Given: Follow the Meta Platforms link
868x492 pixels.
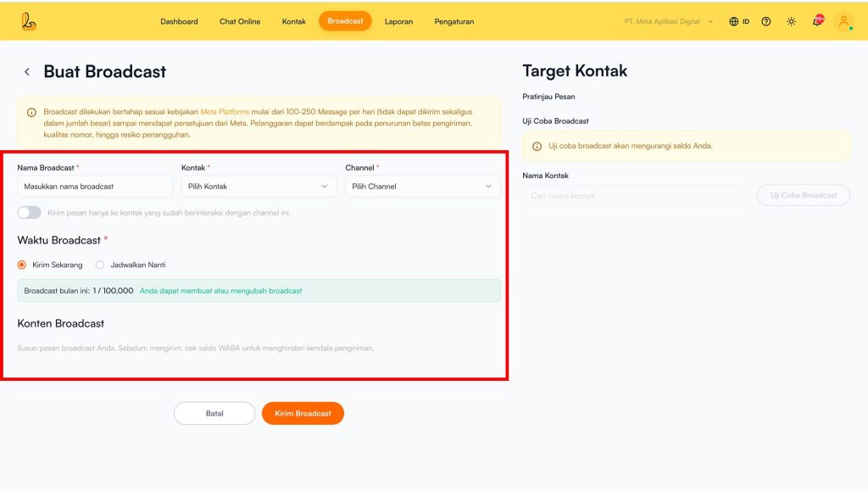Looking at the screenshot, I should click(x=225, y=112).
